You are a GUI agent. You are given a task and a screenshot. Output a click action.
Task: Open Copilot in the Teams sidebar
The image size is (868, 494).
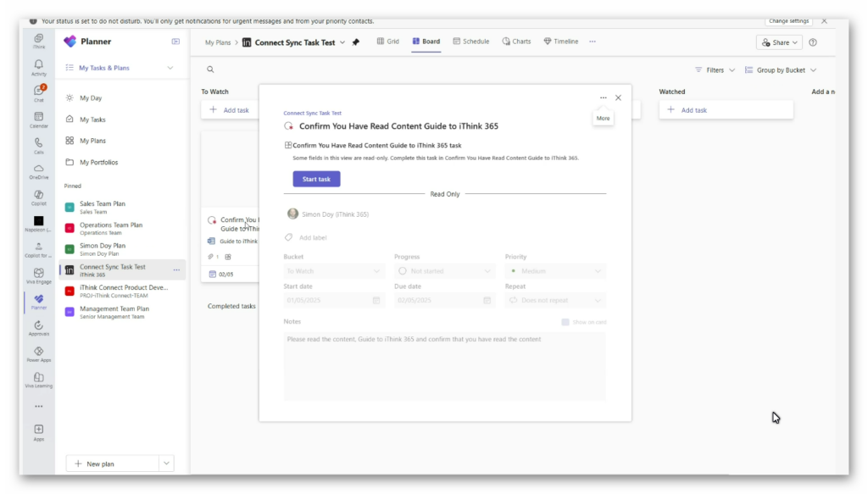[39, 197]
